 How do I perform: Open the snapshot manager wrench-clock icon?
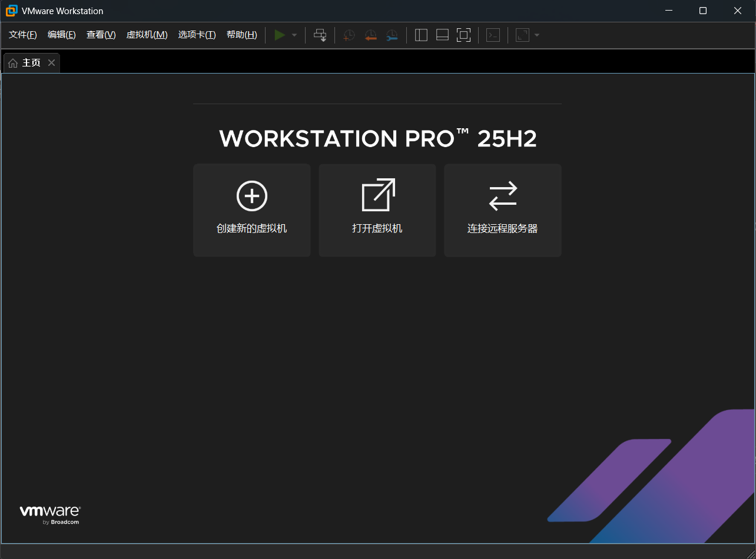click(392, 35)
